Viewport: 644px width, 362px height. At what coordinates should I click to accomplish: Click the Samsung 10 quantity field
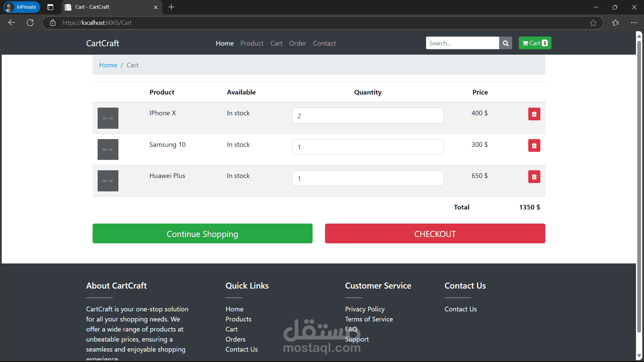point(368,147)
